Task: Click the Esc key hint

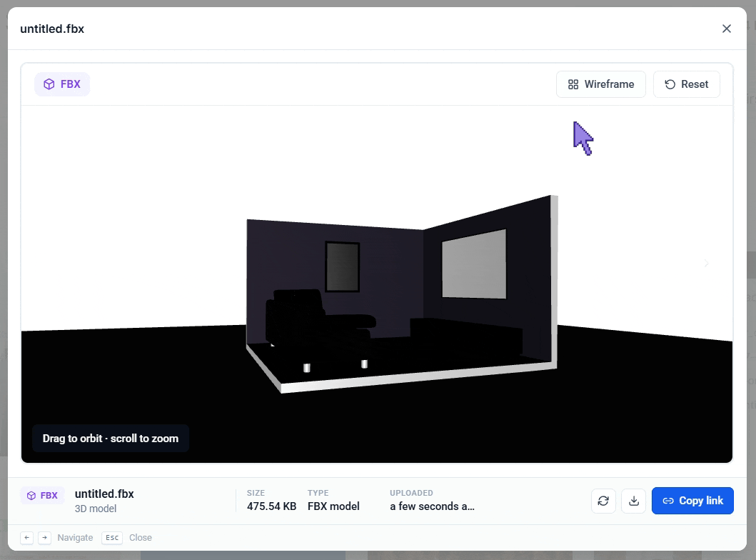Action: pos(112,537)
